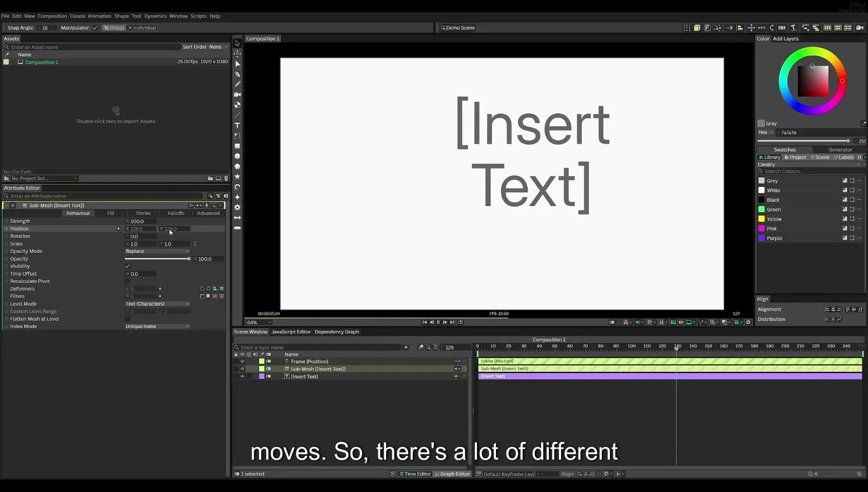Screen dimensions: 868x492
Task: Select the Polygon shape tool
Action: (237, 166)
